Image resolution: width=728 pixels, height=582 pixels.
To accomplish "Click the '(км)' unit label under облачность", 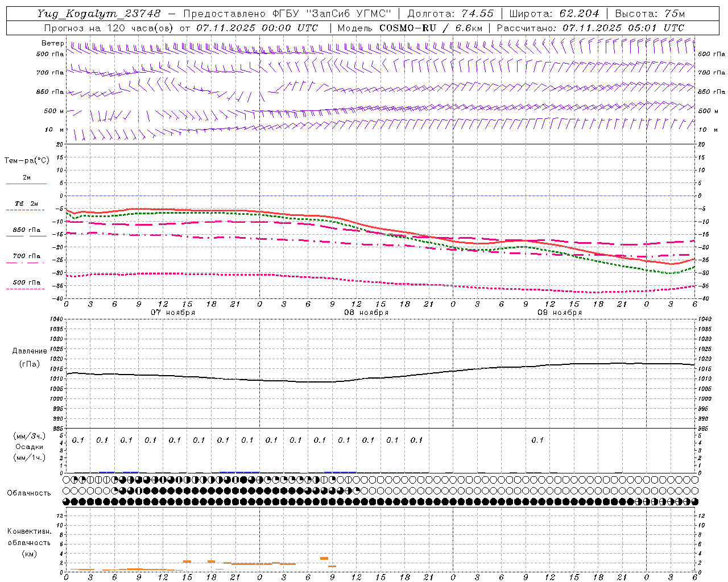I will click(29, 554).
